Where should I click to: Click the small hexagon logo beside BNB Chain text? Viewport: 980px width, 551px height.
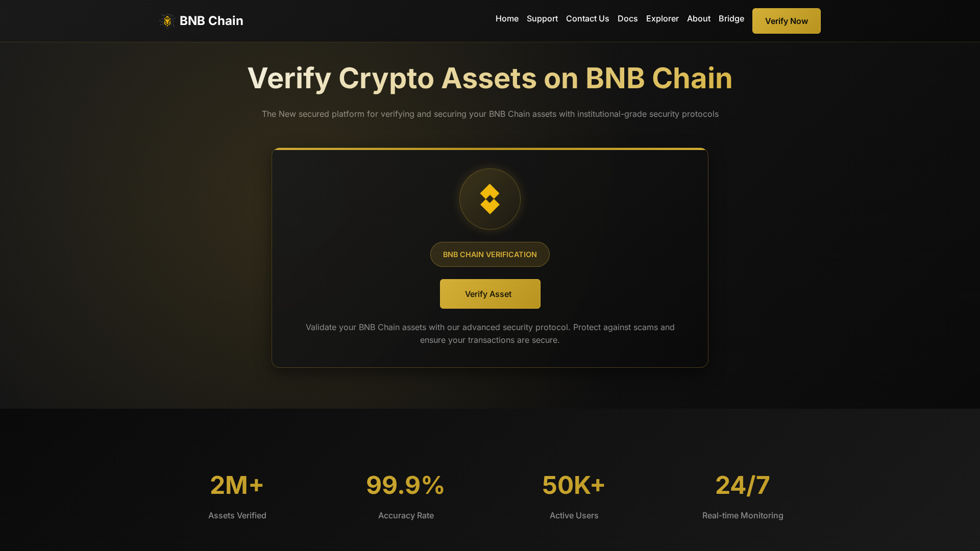click(167, 21)
